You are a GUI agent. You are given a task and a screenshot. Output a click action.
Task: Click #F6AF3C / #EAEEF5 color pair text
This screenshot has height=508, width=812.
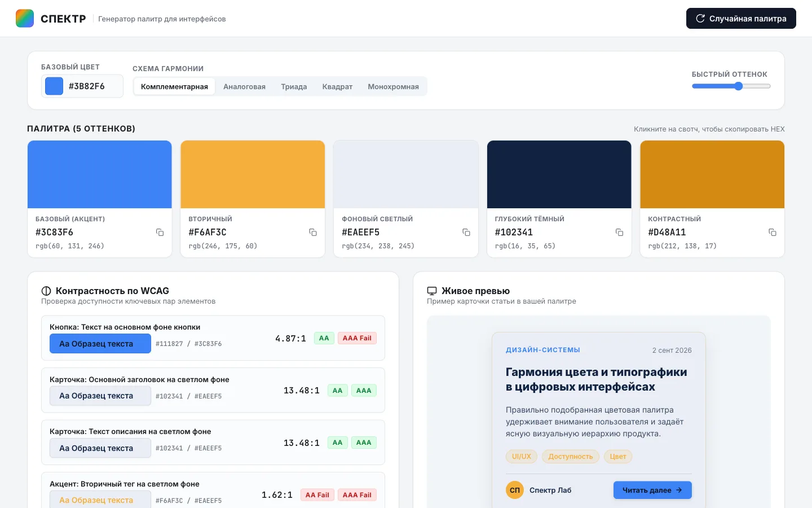[x=189, y=501]
